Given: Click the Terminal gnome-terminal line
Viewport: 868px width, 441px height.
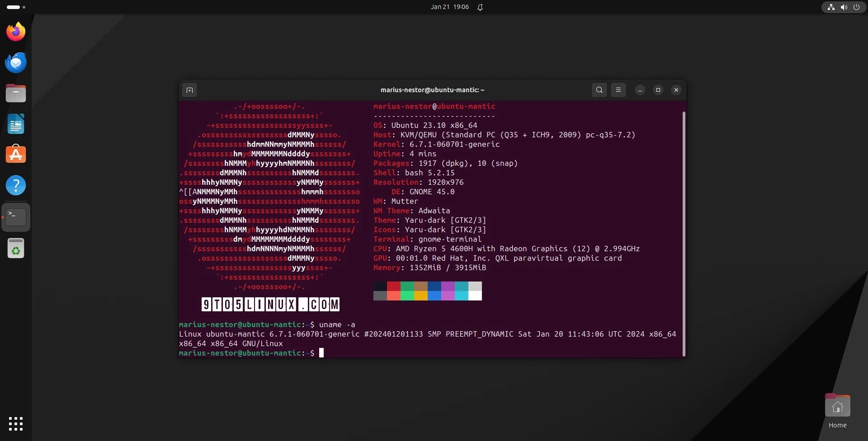Looking at the screenshot, I should click(427, 239).
